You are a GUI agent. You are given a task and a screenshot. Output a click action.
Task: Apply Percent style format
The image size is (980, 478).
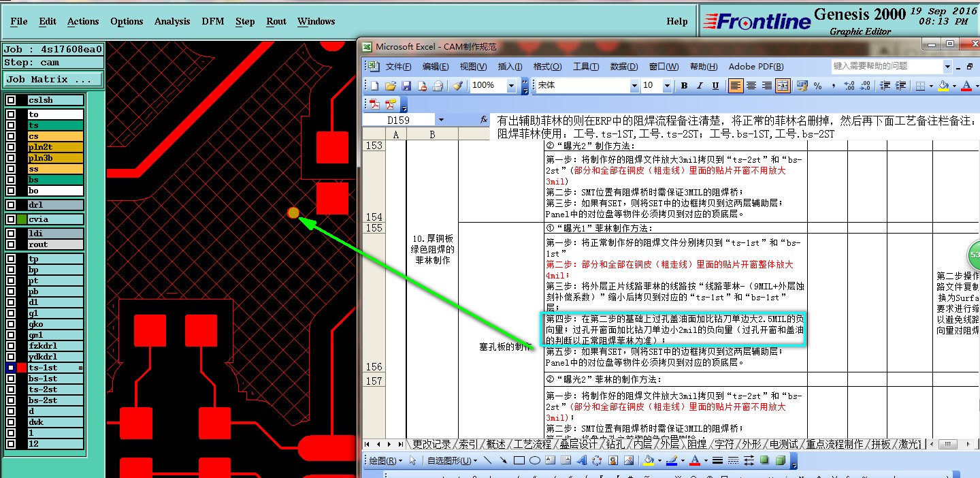tap(817, 86)
